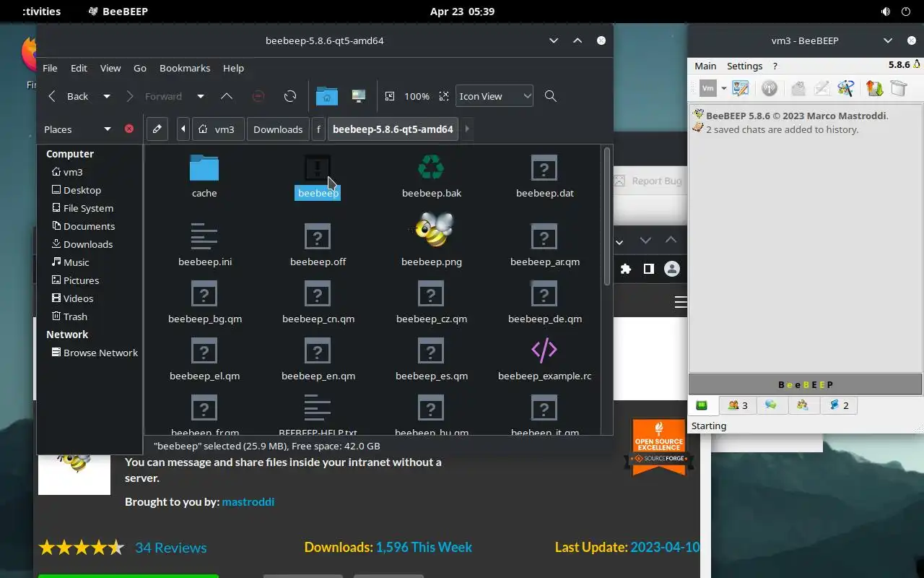
Task: Open the ? help menu in BeeBEEP
Action: point(775,66)
